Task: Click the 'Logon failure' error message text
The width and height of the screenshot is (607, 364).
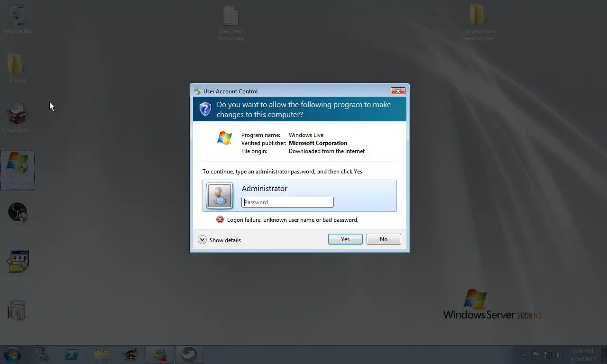Action: coord(293,220)
